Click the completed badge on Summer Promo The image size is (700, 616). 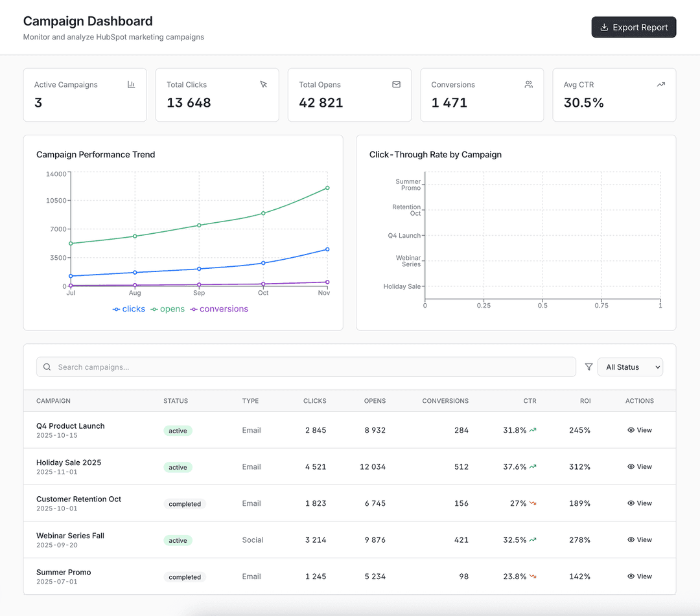pyautogui.click(x=184, y=576)
